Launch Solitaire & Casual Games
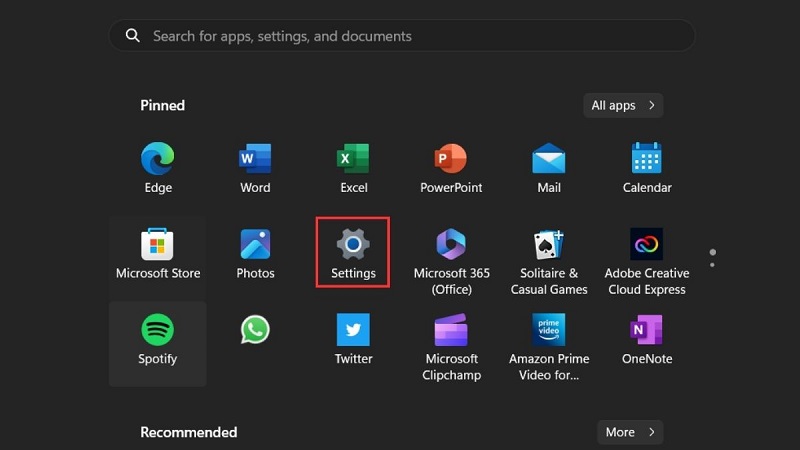Viewport: 800px width, 450px height. (x=548, y=245)
